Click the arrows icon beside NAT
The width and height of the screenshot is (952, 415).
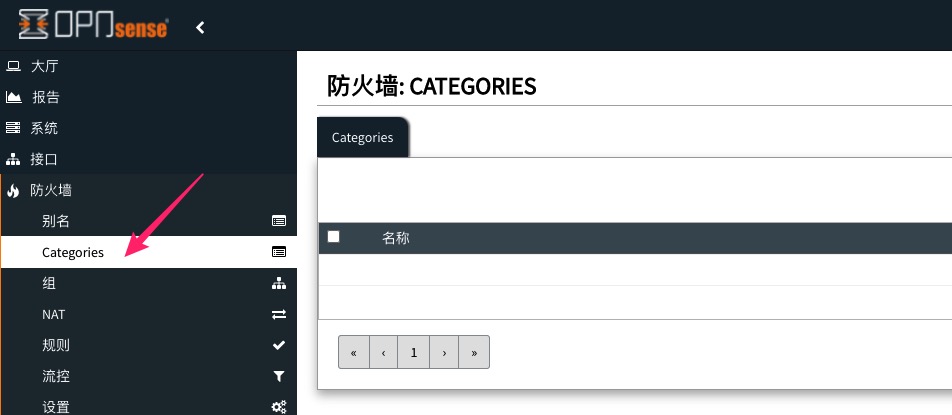[279, 315]
